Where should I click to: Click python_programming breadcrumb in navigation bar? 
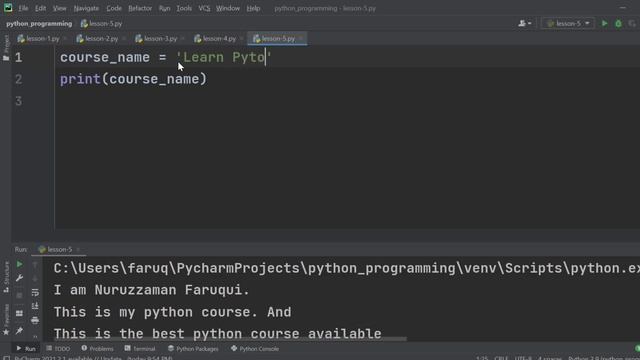click(x=39, y=24)
